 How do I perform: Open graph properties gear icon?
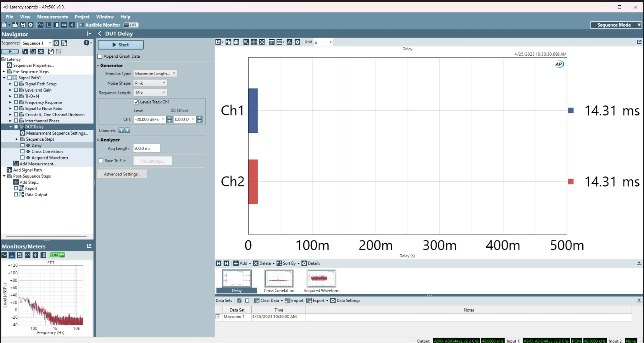tap(297, 42)
